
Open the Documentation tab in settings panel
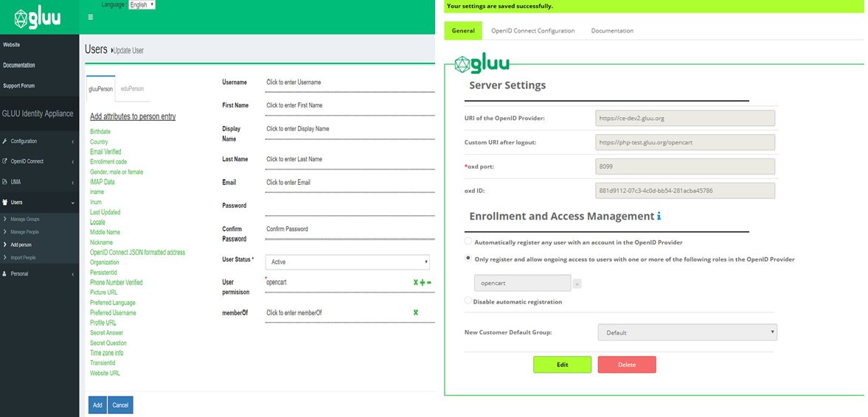tap(612, 30)
